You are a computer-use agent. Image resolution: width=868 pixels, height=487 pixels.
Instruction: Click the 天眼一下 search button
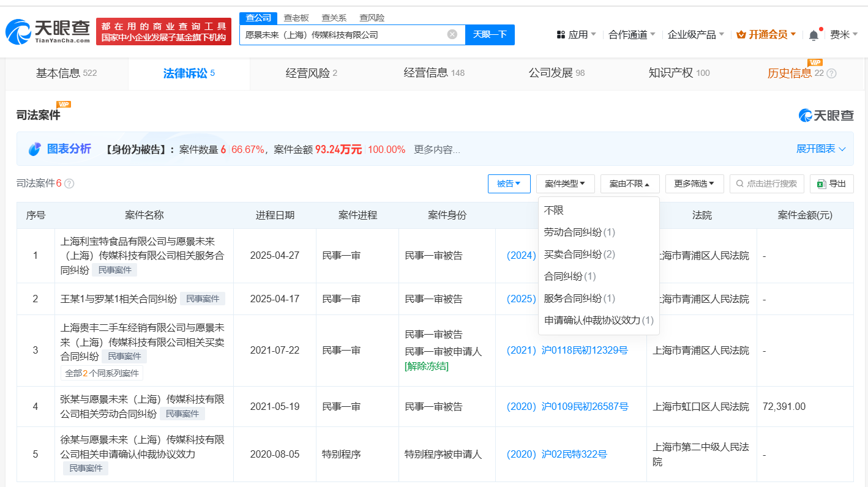click(x=490, y=34)
